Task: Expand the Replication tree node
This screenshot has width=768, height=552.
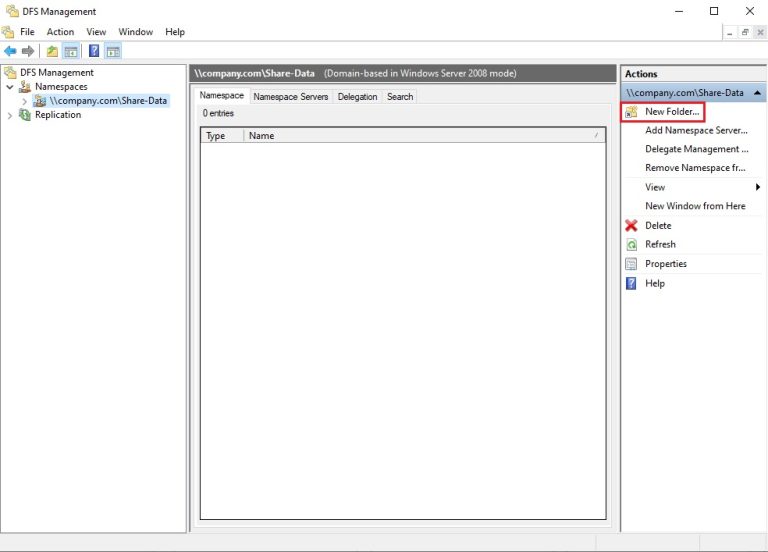Action: [10, 115]
